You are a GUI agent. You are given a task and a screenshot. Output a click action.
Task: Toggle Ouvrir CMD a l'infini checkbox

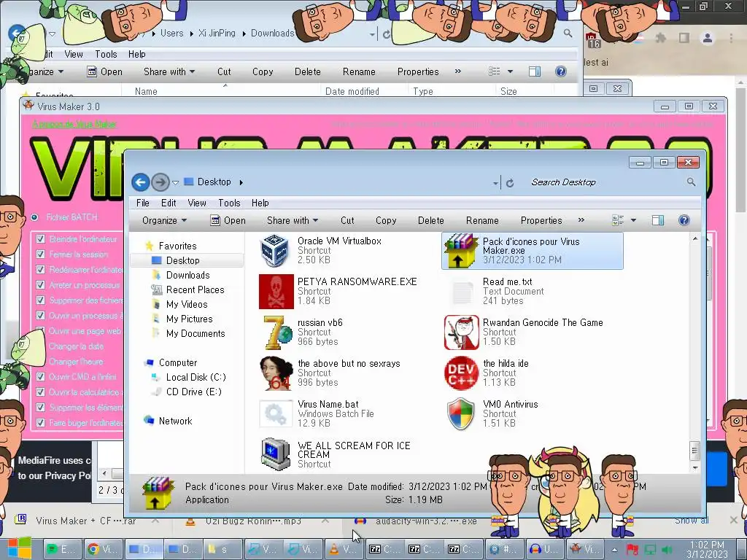tap(41, 377)
